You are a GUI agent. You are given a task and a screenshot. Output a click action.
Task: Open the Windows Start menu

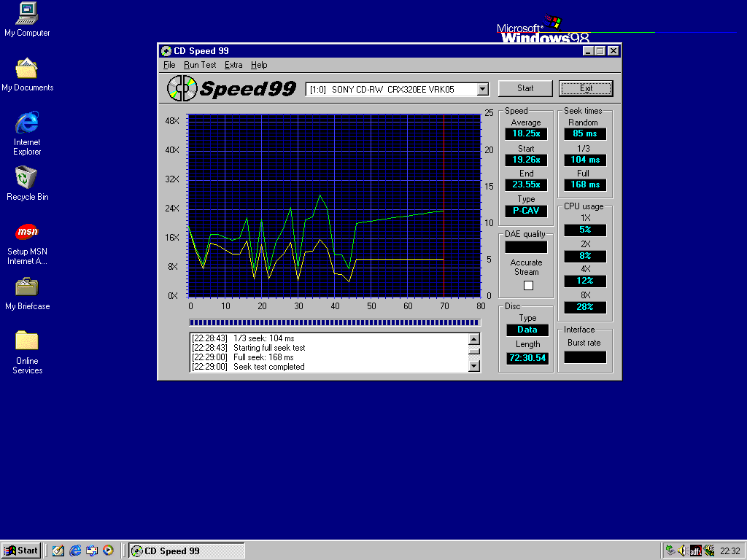click(x=20, y=551)
